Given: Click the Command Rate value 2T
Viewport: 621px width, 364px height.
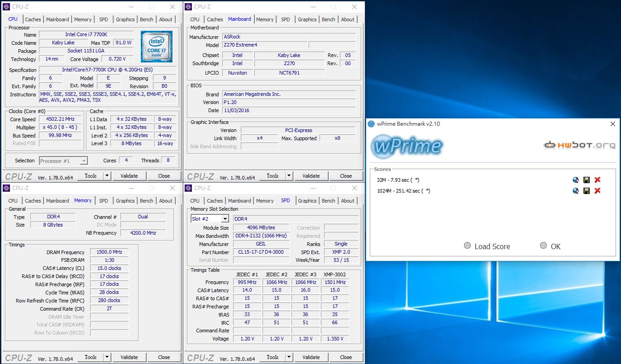Looking at the screenshot, I should click(109, 308).
